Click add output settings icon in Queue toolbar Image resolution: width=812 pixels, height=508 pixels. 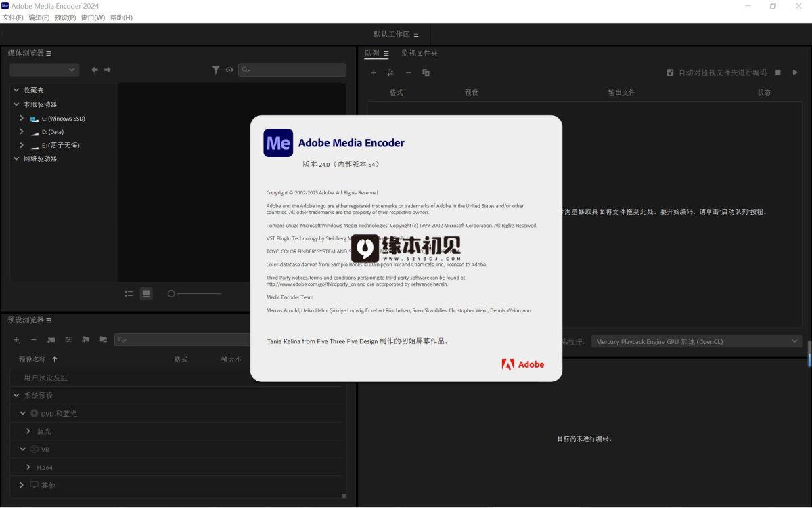[x=390, y=72]
